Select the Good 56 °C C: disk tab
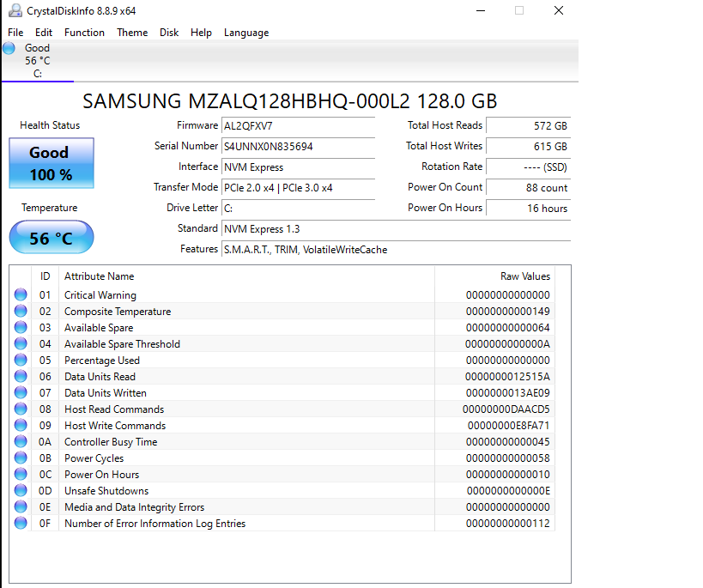Image resolution: width=703 pixels, height=588 pixels. pos(37,61)
